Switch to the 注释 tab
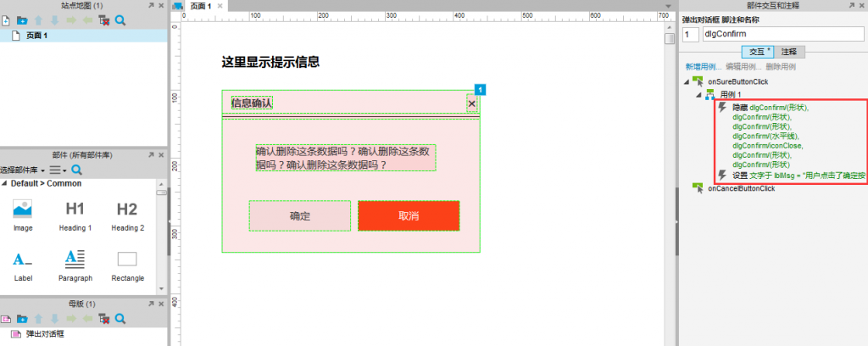 click(789, 52)
